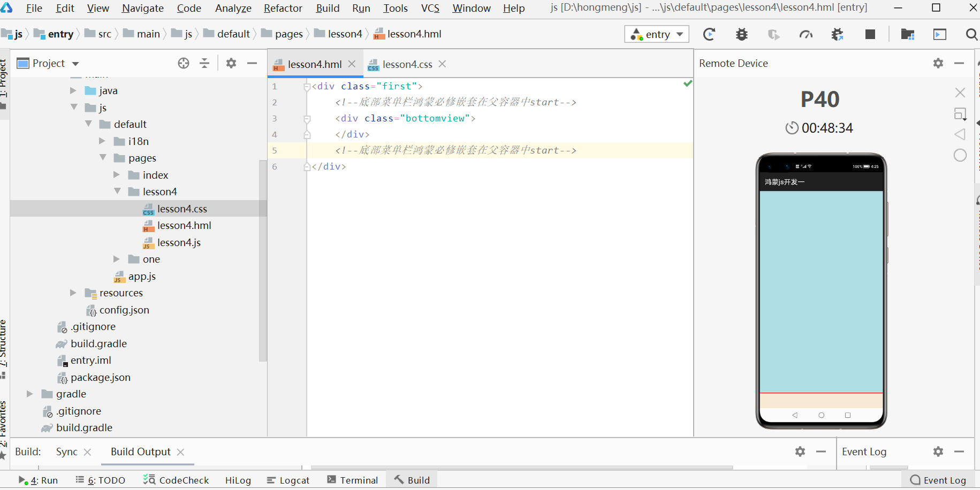This screenshot has width=980, height=490.
Task: Click the collapse all icon in Project panel
Action: [x=204, y=63]
